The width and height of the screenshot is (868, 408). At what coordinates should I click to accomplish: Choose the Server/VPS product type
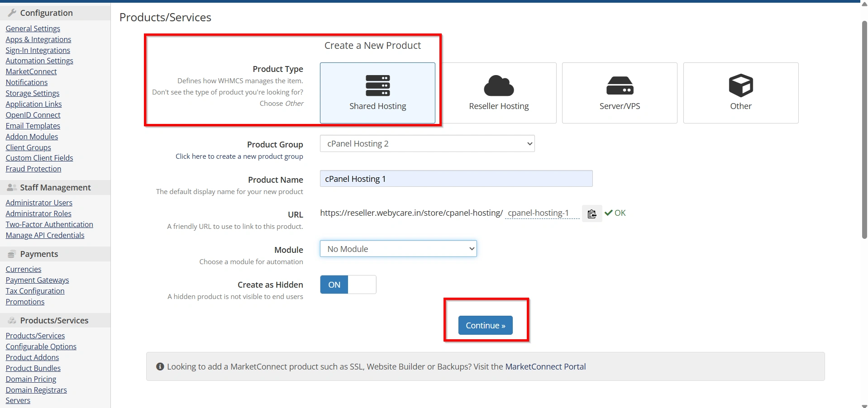[x=620, y=93]
